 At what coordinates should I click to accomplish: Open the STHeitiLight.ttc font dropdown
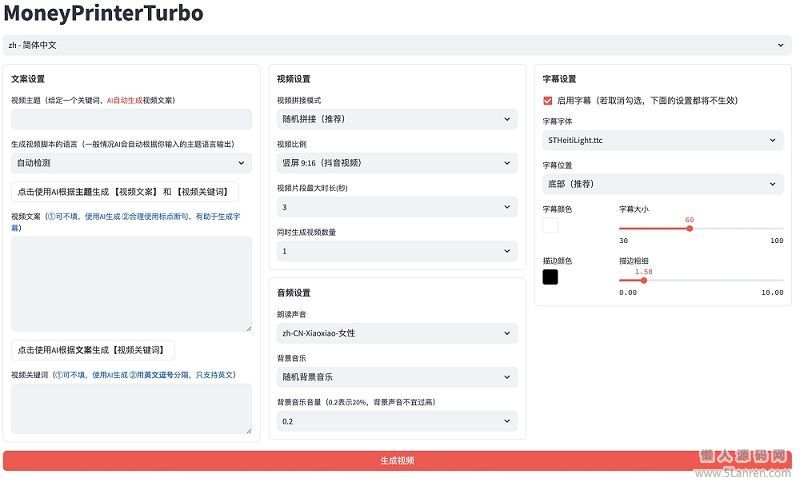(663, 140)
